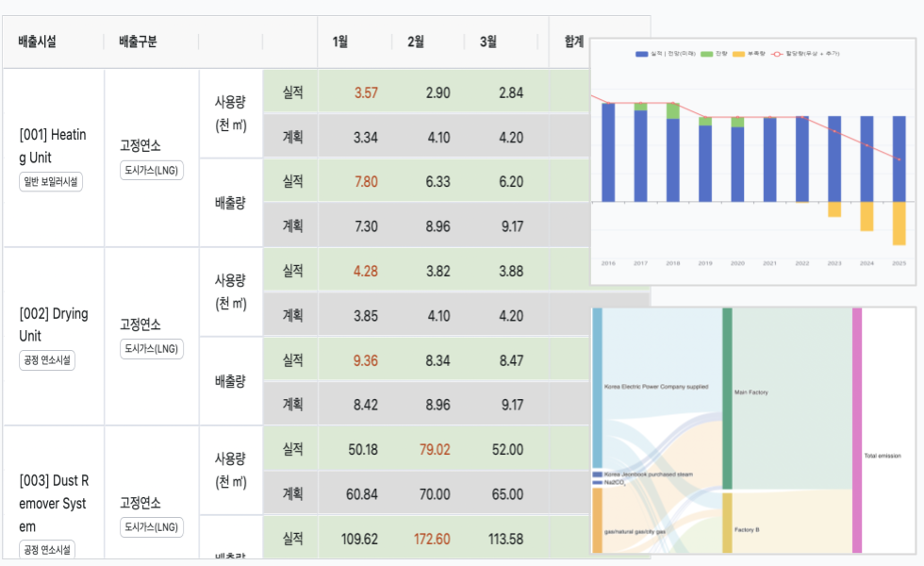
Task: Click the 6.33 actual emission cell
Action: pos(437,181)
